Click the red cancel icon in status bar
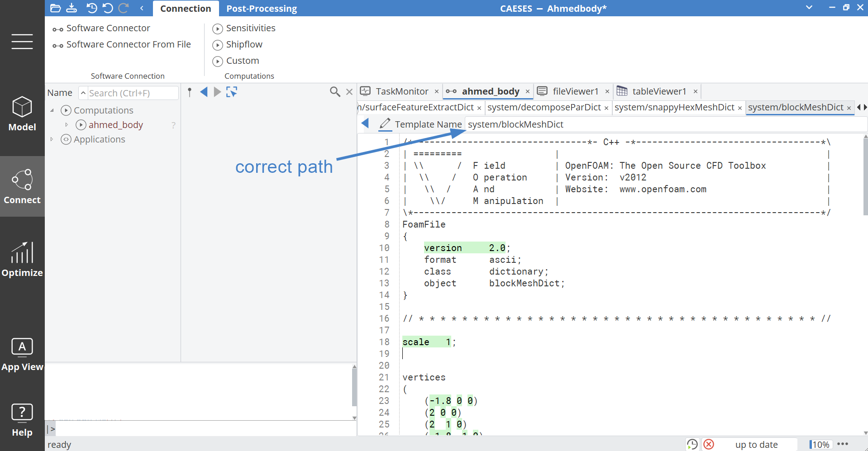 (709, 444)
